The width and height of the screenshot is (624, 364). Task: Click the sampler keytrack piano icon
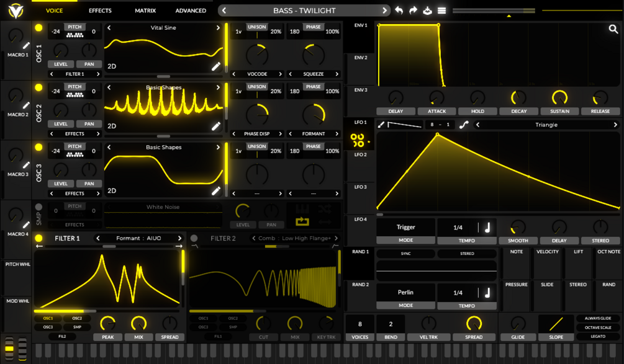pyautogui.click(x=302, y=208)
